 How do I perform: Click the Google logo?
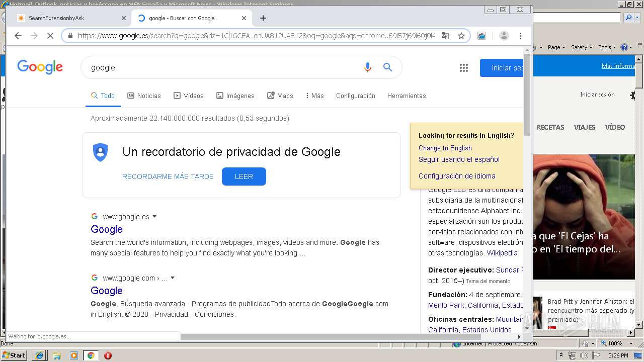coord(40,67)
